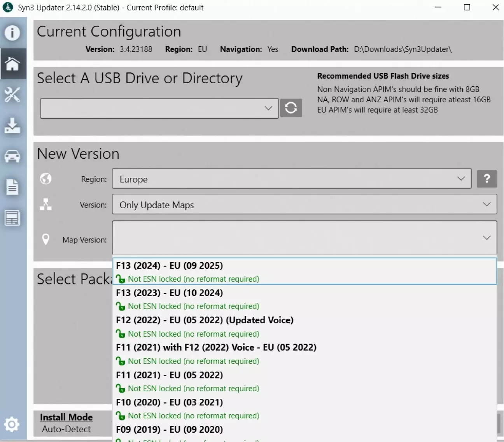Image resolution: width=504 pixels, height=442 pixels.
Task: Open the car profile sidebar icon
Action: 12,156
